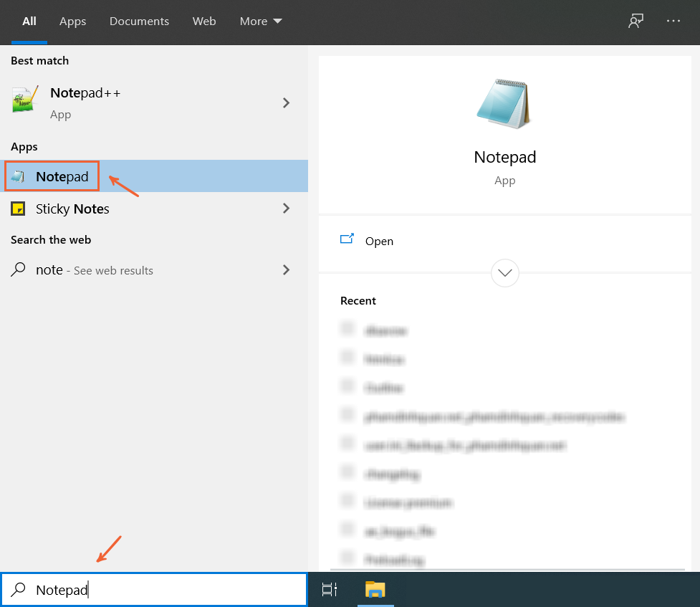This screenshot has height=607, width=700.
Task: Click the search box magnifier icon
Action: click(x=18, y=590)
